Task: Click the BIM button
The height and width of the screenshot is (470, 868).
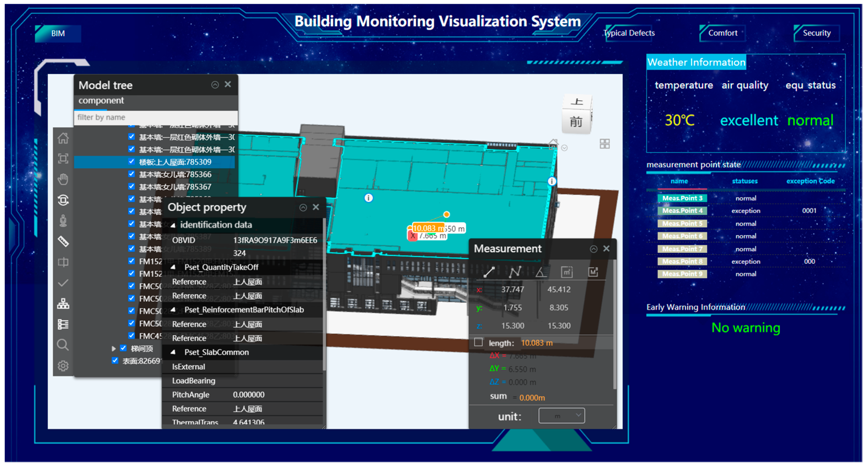Action: coord(58,33)
